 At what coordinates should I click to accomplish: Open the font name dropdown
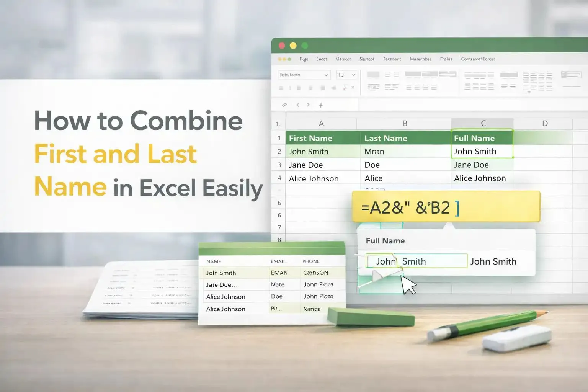[304, 75]
